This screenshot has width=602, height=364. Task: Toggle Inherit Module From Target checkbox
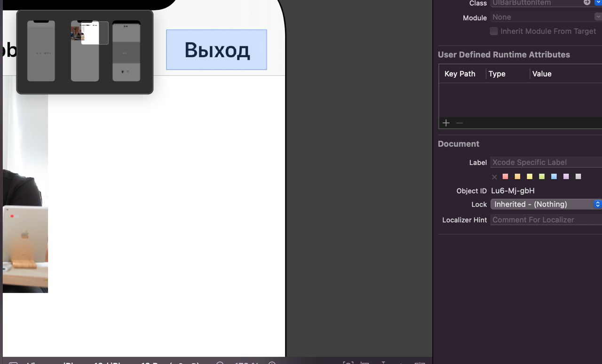[x=494, y=31]
